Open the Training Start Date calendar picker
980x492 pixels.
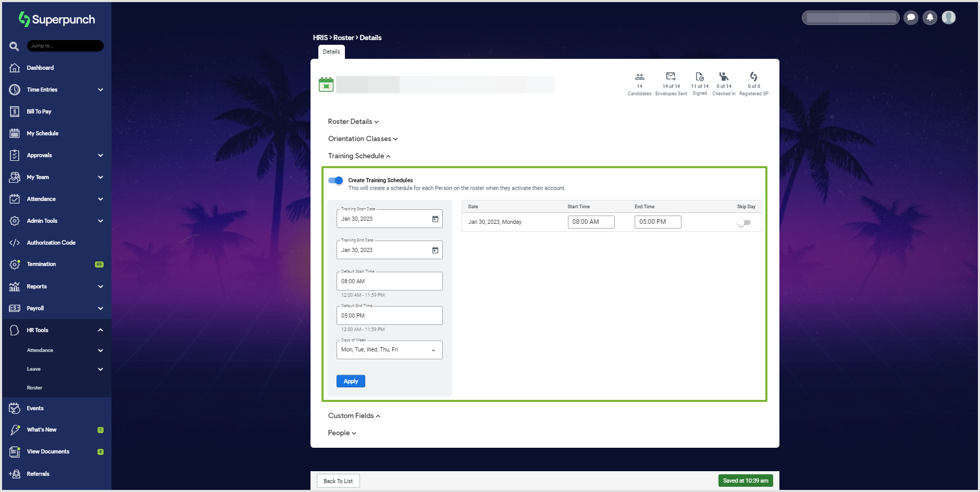coord(435,219)
